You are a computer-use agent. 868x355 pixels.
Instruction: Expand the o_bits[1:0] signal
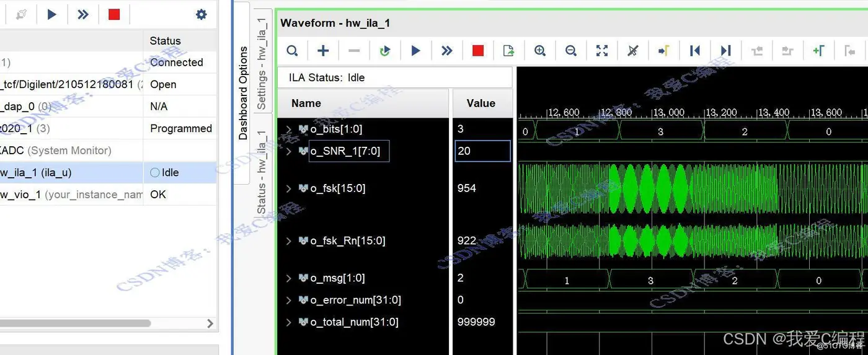pyautogui.click(x=288, y=129)
